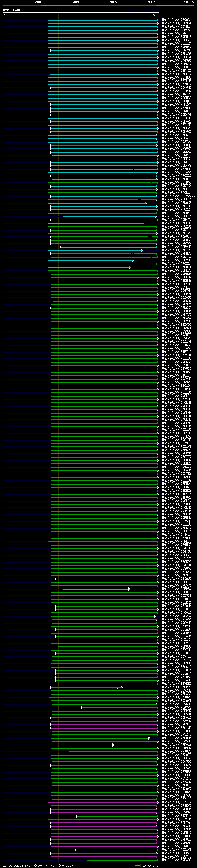Select the UniRef100_O04877 label

tap(176, 467)
